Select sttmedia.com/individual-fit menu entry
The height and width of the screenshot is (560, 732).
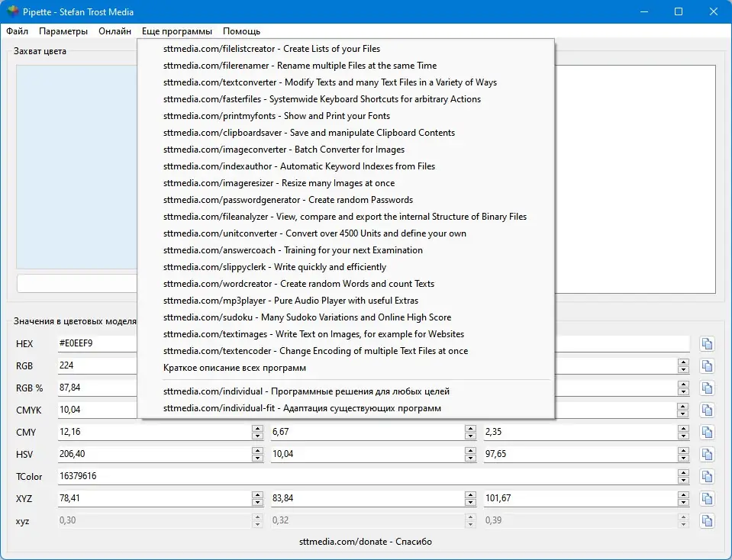click(346, 408)
